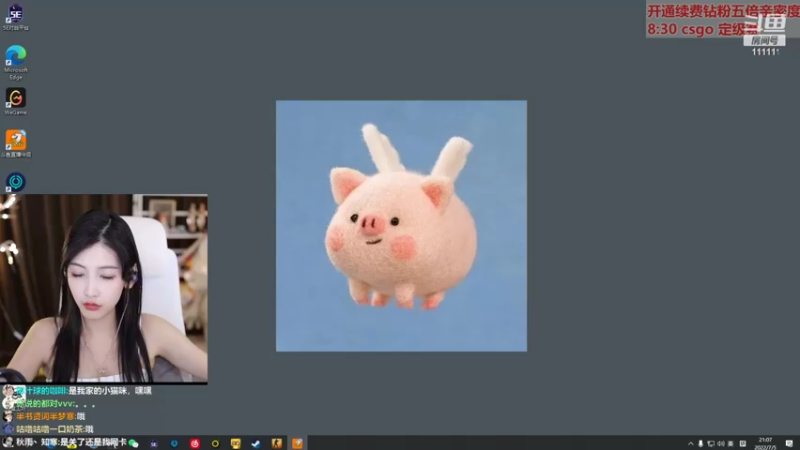Viewport: 800px width, 450px height.
Task: Click the flying pig felt image
Action: 402,226
